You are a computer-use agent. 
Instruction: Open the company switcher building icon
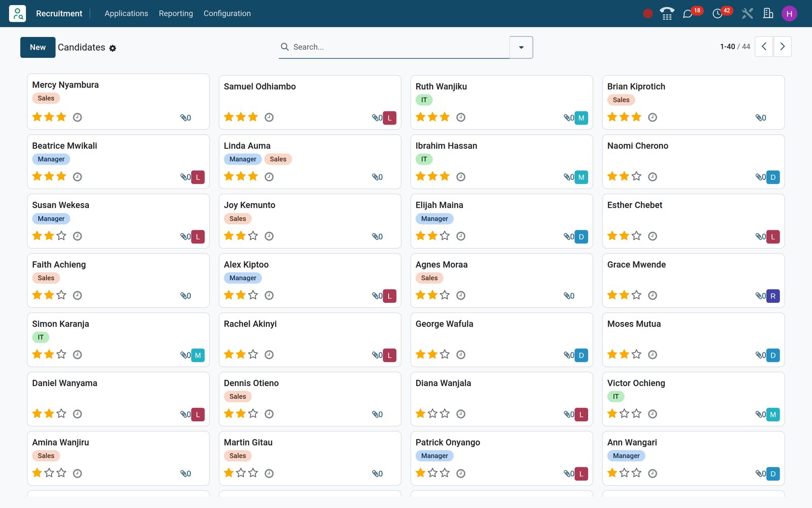tap(768, 13)
